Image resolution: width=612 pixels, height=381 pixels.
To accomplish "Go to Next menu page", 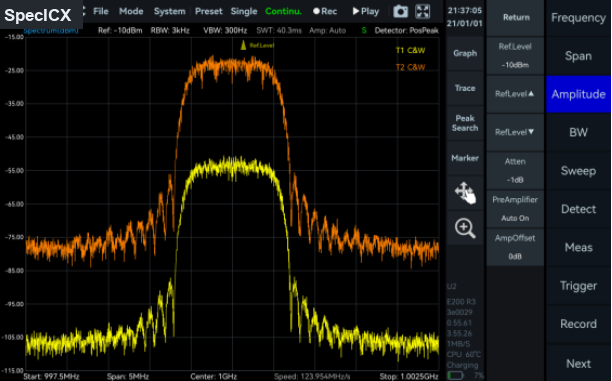I will pyautogui.click(x=578, y=363).
